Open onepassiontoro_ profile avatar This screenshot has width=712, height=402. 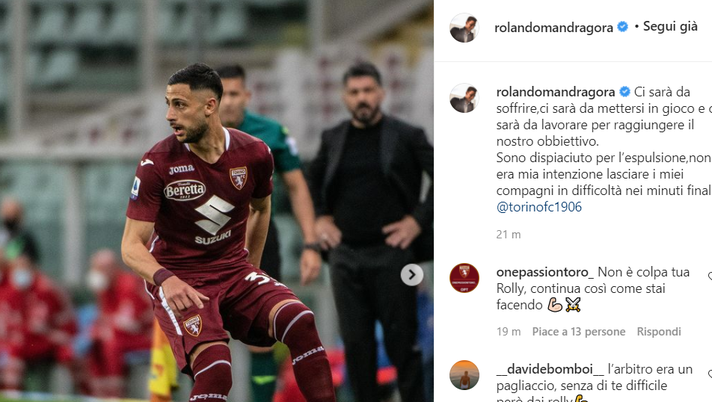[x=464, y=278]
